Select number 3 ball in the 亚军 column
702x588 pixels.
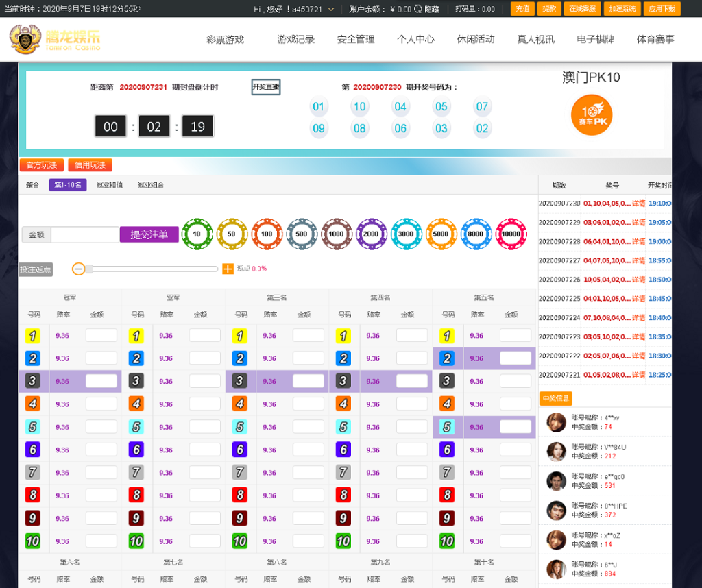[x=136, y=381]
